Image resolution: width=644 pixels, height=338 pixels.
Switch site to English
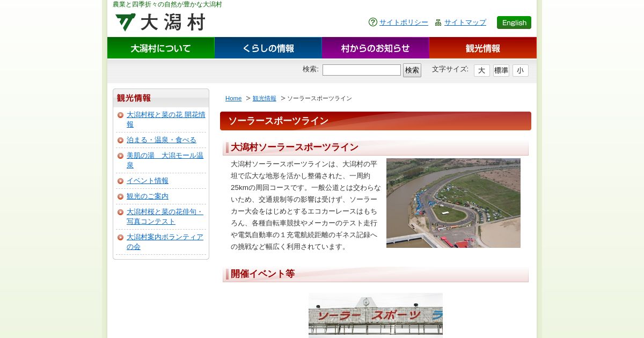[514, 23]
